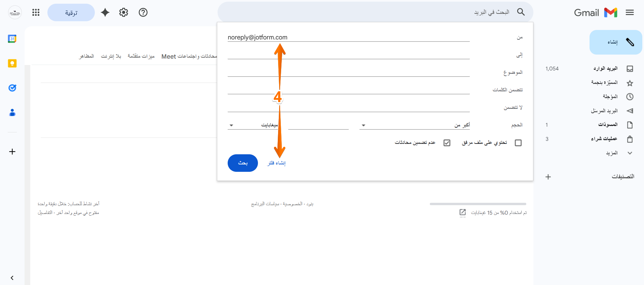Open Google Calendar side panel icon
Viewport: 644px width, 285px height.
[12, 39]
